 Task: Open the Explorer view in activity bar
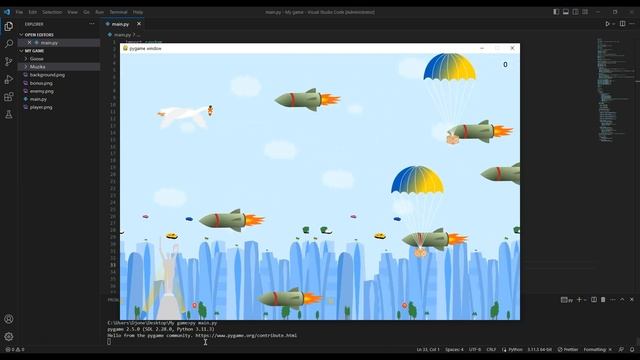9,27
